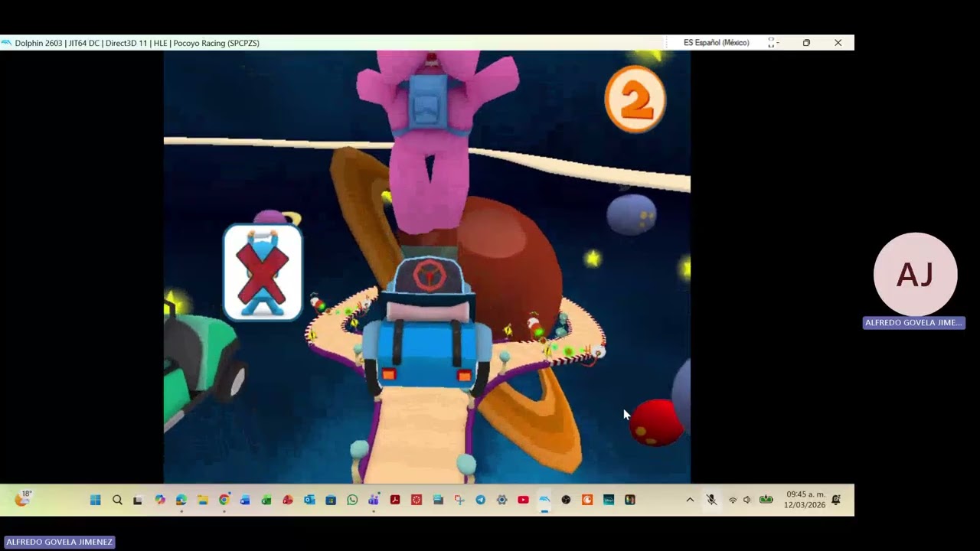Screen dimensions: 980x551
Task: Open YouTube app from taskbar
Action: (x=523, y=500)
